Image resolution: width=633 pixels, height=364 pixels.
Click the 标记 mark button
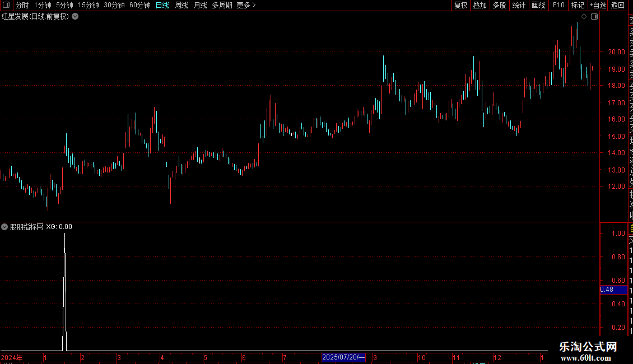click(578, 5)
